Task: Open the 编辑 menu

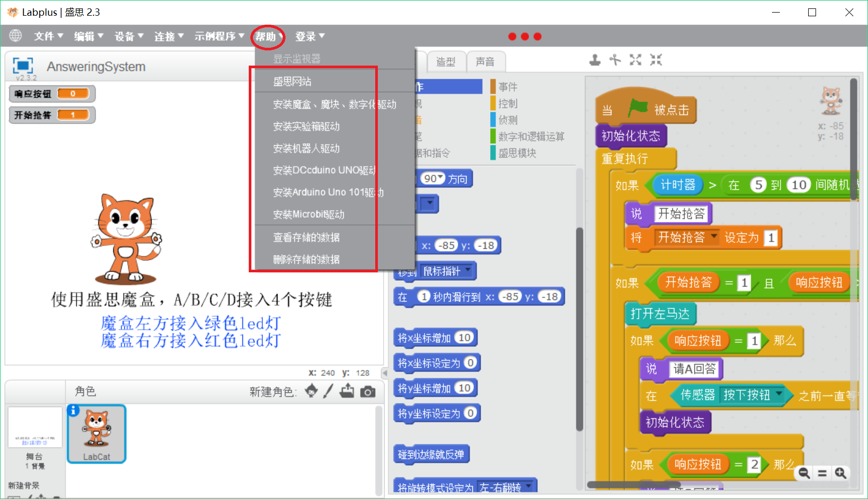Action: point(88,36)
